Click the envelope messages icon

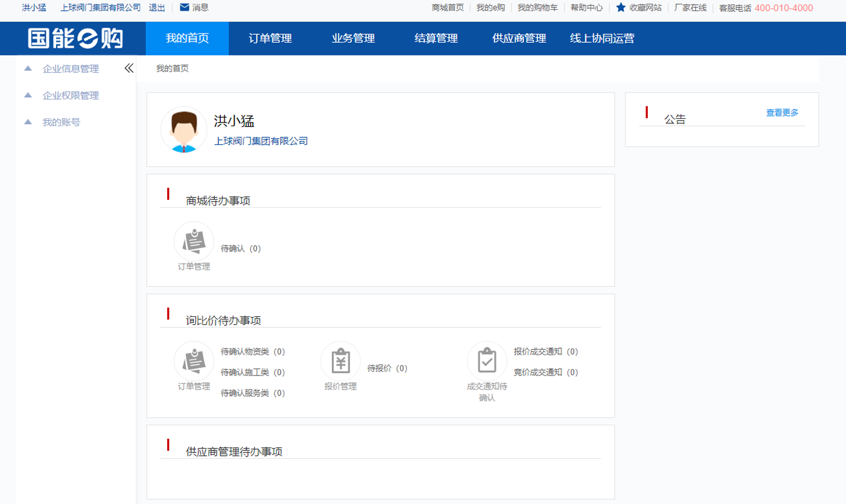184,7
